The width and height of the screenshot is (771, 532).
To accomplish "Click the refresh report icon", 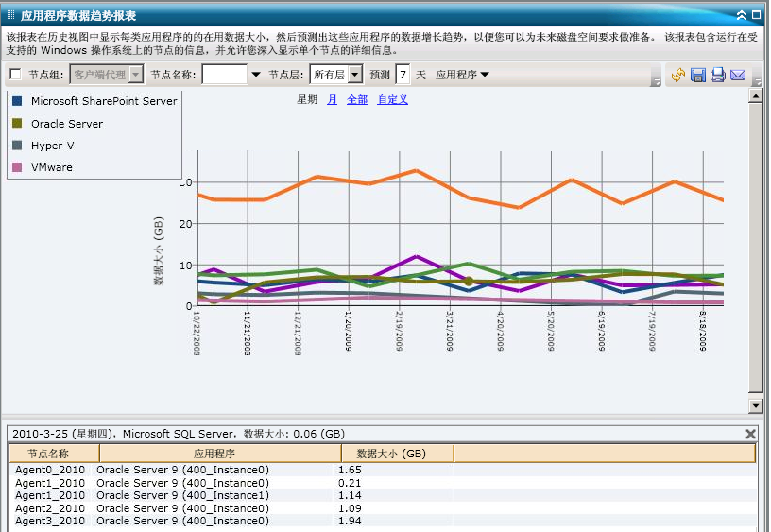I will point(678,75).
